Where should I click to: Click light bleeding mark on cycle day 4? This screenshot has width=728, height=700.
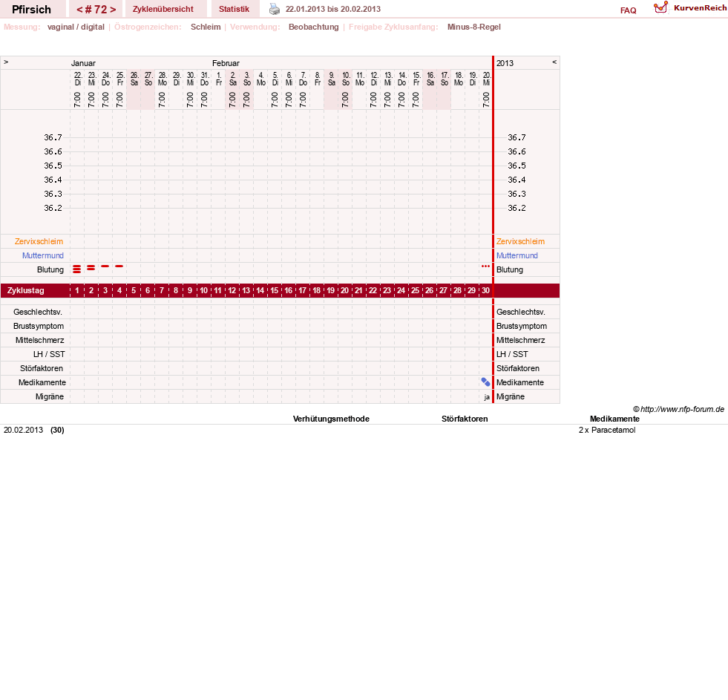(119, 266)
